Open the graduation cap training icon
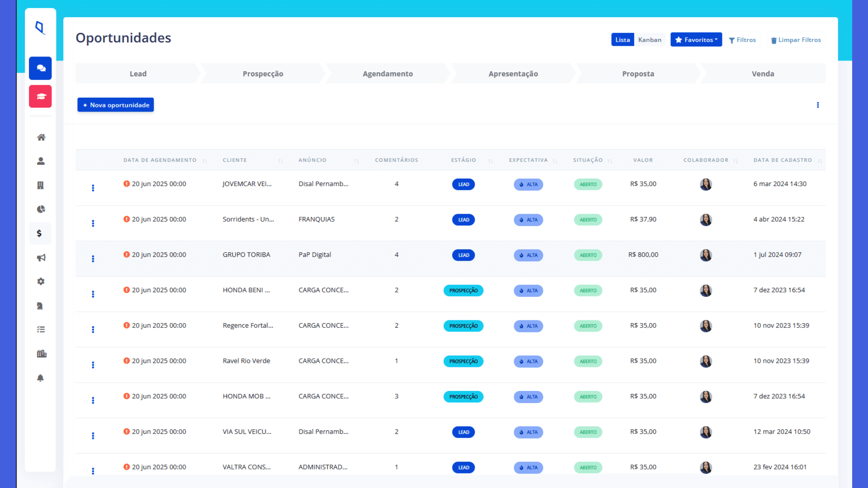The height and width of the screenshot is (488, 868). coord(41,96)
